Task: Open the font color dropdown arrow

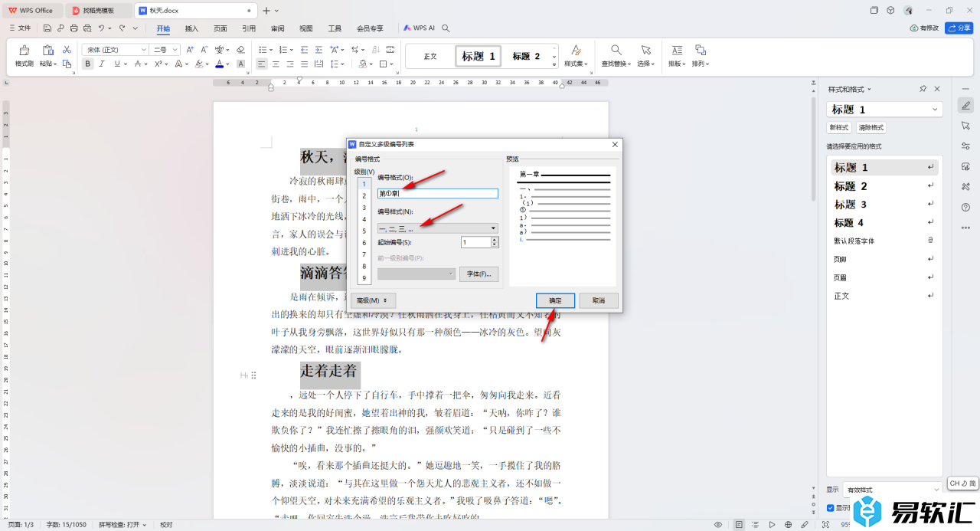Action: (x=228, y=64)
